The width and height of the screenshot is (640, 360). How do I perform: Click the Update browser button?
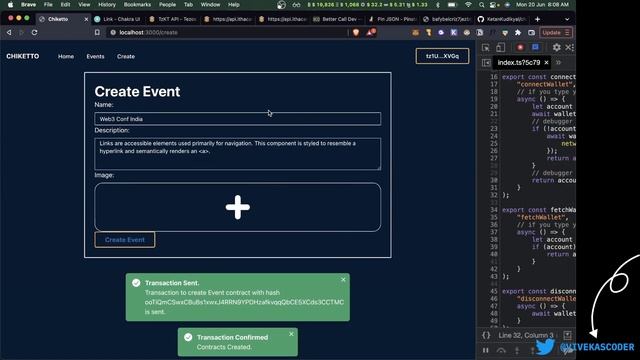[x=556, y=33]
